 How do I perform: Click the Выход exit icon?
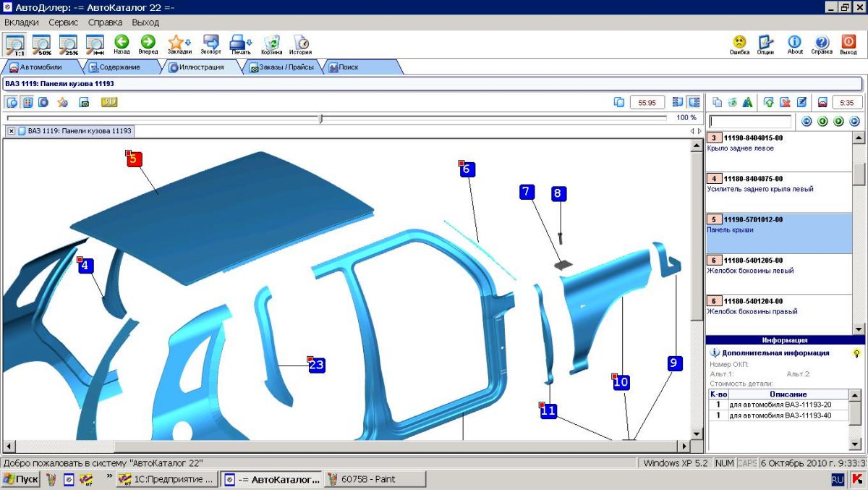coord(848,45)
